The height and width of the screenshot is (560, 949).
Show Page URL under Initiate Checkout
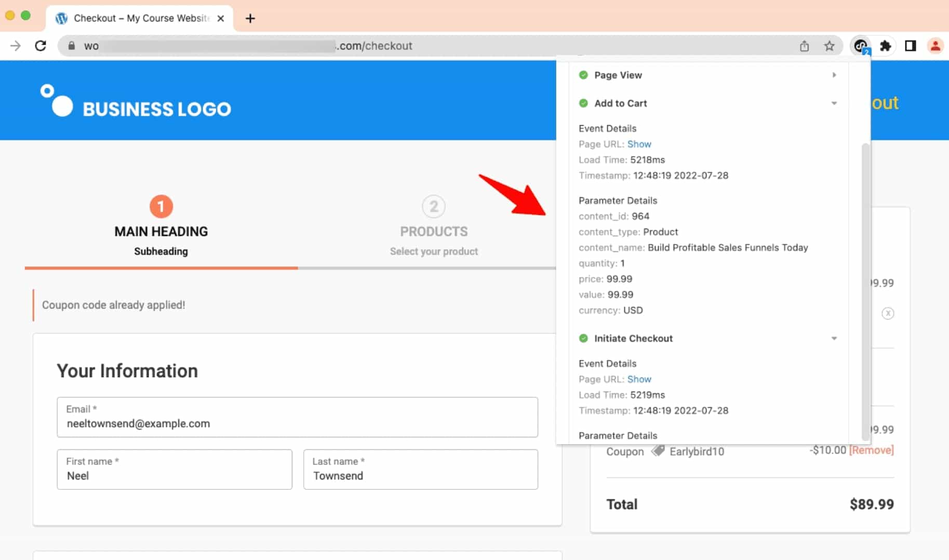(x=639, y=379)
